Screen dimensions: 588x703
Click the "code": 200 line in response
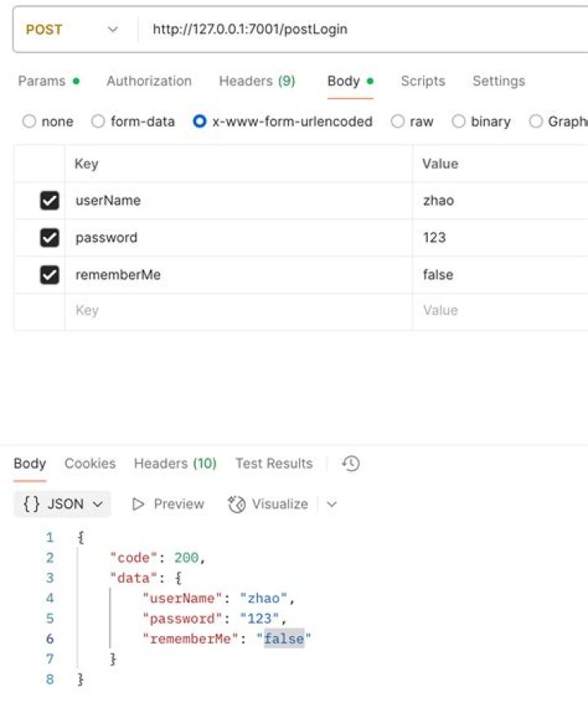click(x=158, y=558)
